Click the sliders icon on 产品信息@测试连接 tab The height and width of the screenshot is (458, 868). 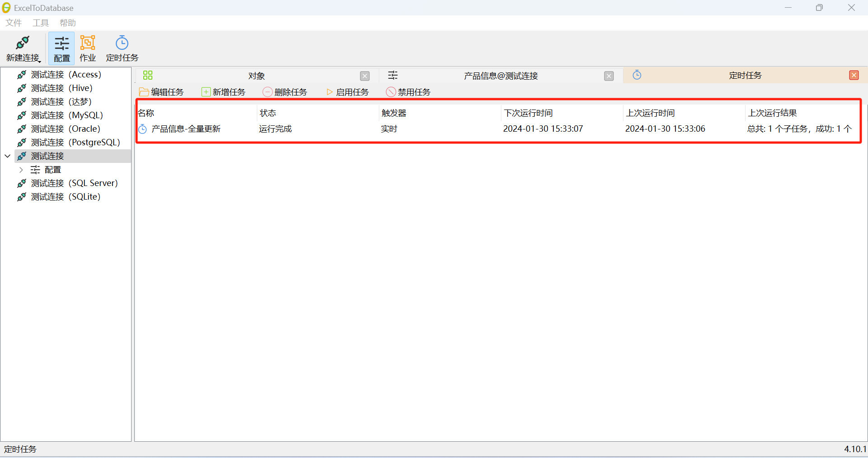[x=393, y=75]
